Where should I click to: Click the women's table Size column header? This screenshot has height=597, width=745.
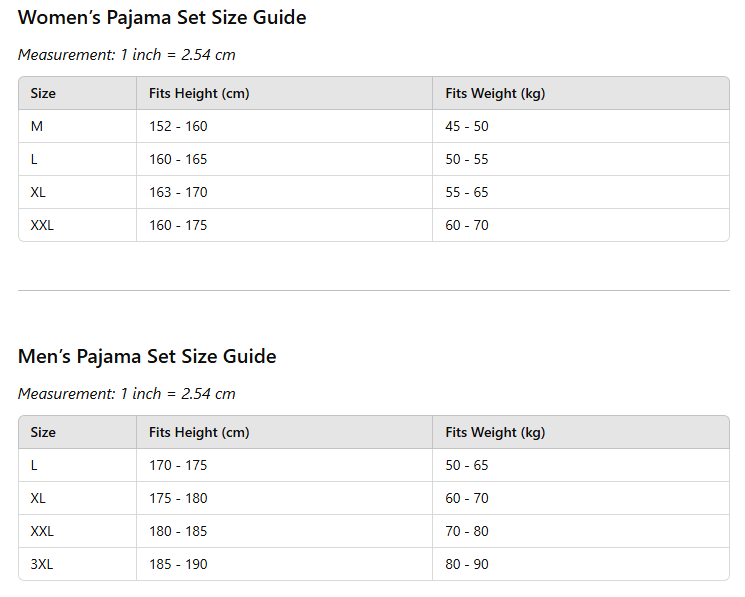click(43, 94)
